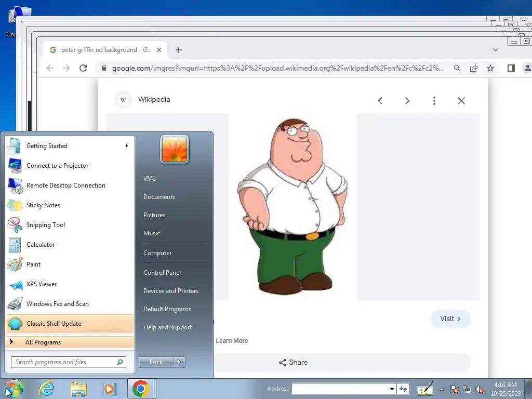The width and height of the screenshot is (532, 399).
Task: Launch Sticky Notes
Action: click(70, 205)
